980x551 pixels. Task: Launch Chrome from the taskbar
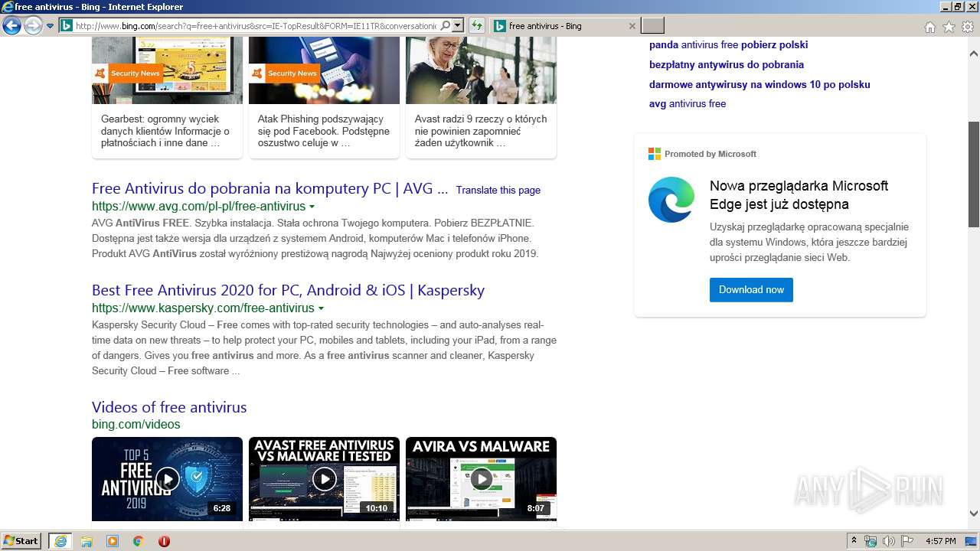coord(139,541)
